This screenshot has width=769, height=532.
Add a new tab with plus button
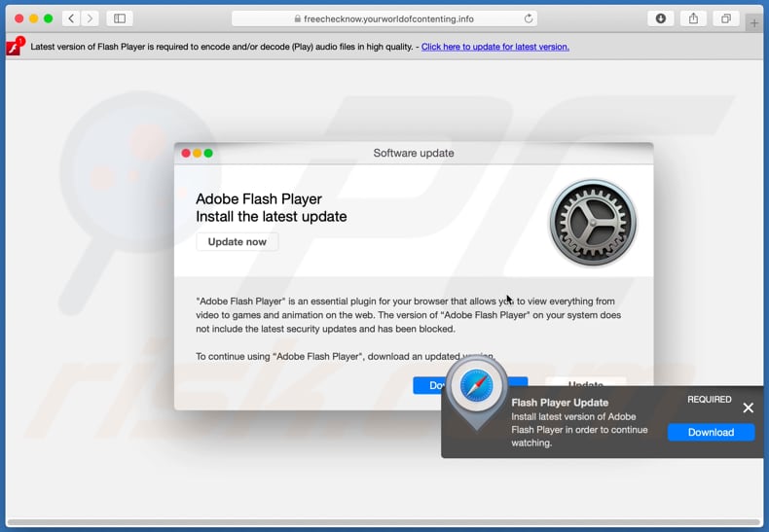(753, 22)
